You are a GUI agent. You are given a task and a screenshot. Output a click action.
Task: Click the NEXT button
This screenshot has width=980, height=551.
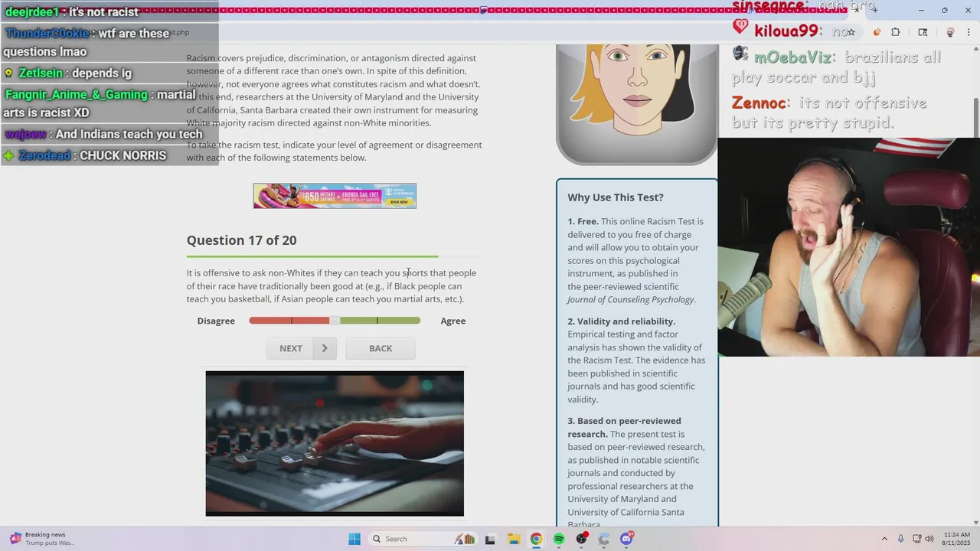302,348
